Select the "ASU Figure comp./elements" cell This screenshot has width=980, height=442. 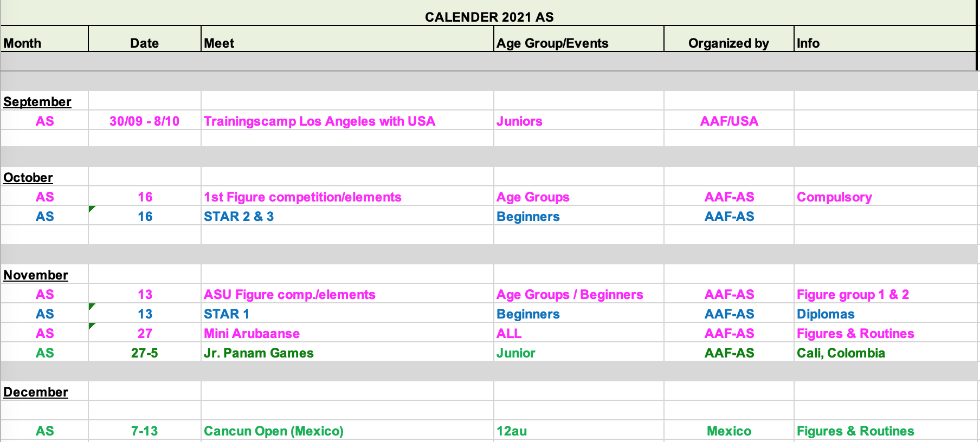289,295
